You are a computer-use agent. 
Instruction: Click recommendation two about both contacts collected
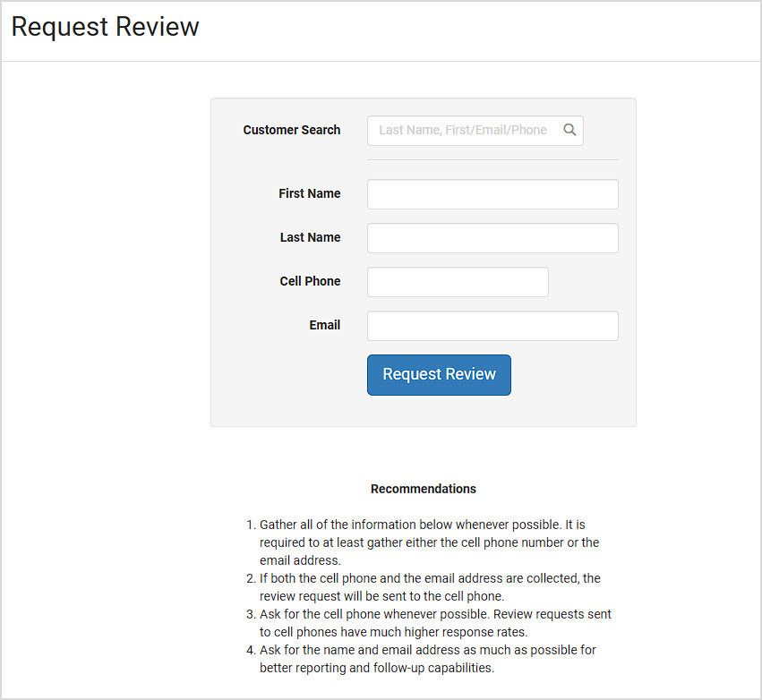coord(424,587)
